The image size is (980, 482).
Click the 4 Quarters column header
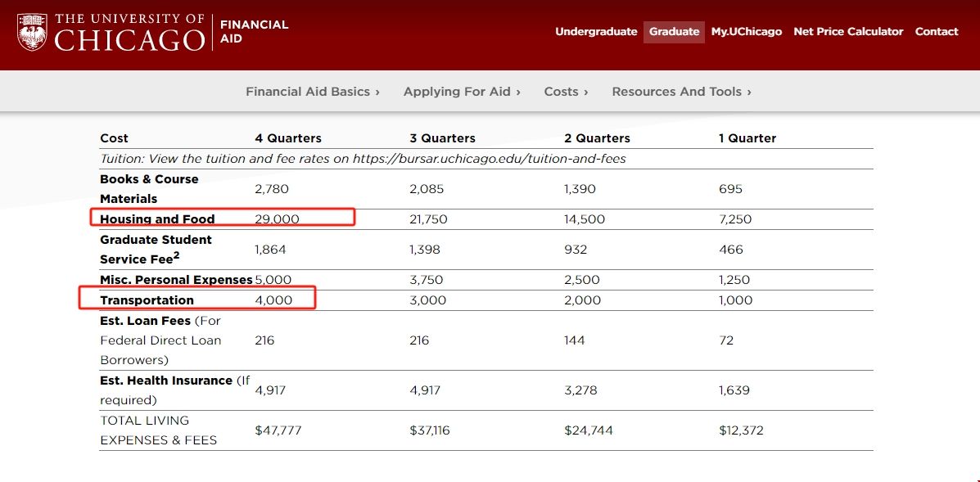pyautogui.click(x=288, y=138)
